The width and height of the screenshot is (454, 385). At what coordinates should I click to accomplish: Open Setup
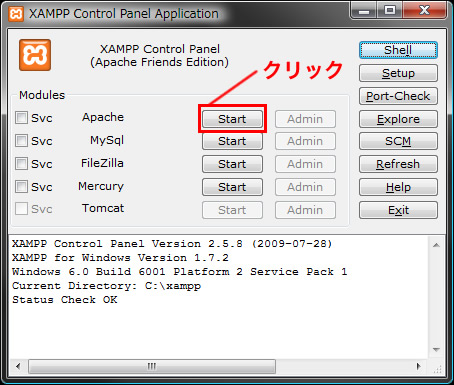coord(398,73)
